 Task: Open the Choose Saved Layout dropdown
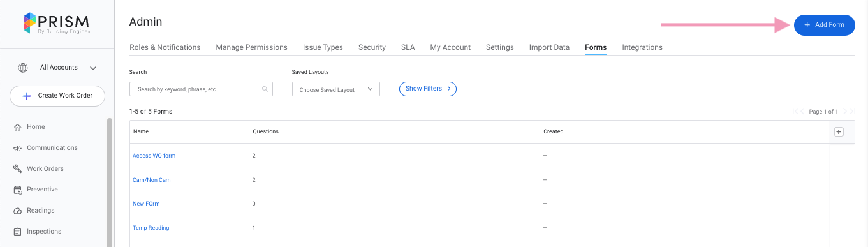click(x=336, y=89)
